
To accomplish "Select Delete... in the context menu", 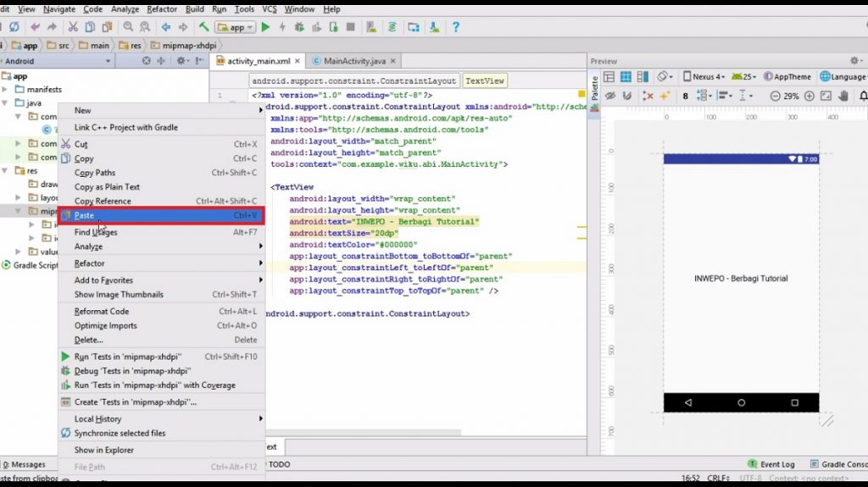I will (x=89, y=340).
